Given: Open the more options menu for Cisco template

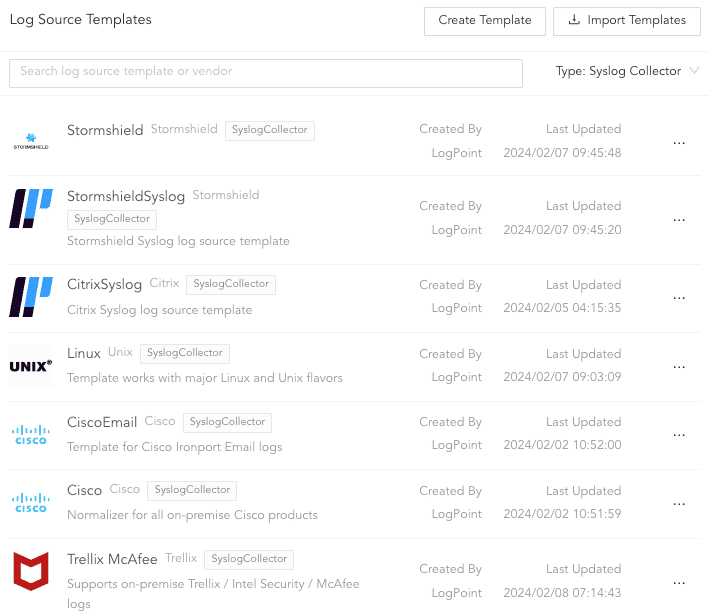Looking at the screenshot, I should click(x=679, y=504).
